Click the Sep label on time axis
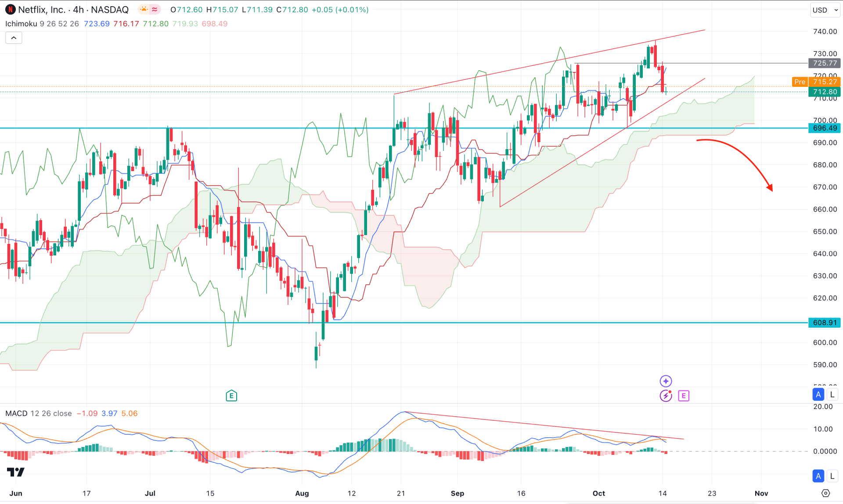The width and height of the screenshot is (843, 504). [457, 493]
